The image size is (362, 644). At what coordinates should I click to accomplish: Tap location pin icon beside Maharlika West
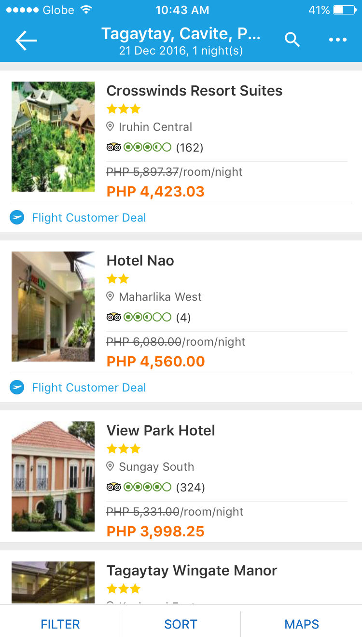pos(111,296)
